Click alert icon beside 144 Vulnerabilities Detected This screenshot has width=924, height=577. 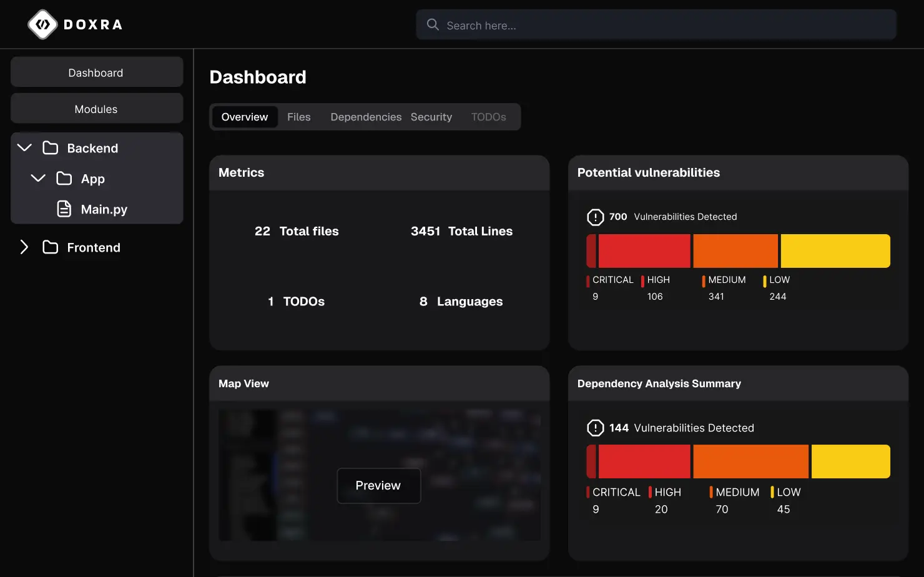pos(596,428)
